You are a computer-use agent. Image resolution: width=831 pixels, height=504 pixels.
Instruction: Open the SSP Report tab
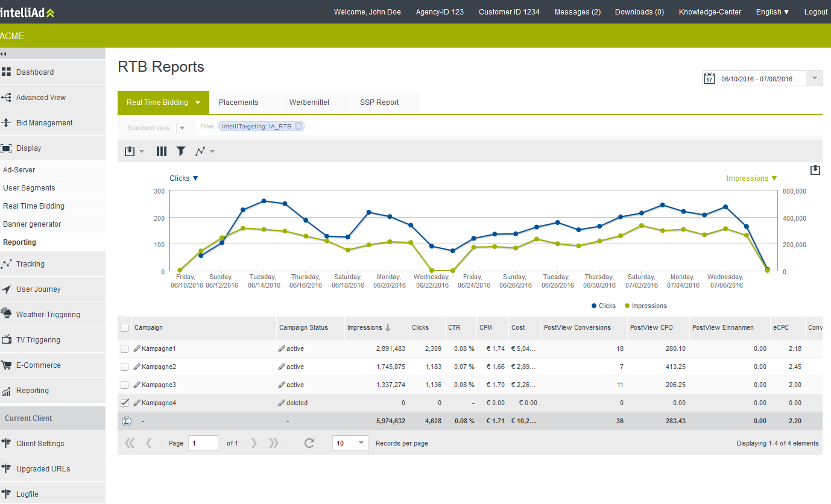tap(379, 102)
